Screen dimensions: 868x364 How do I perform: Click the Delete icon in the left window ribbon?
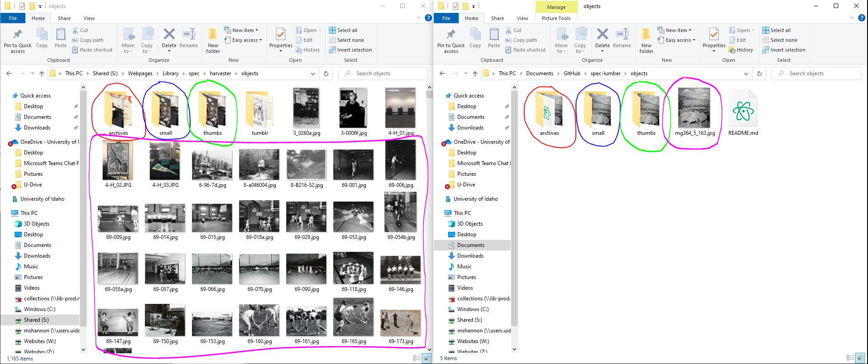pyautogui.click(x=169, y=38)
